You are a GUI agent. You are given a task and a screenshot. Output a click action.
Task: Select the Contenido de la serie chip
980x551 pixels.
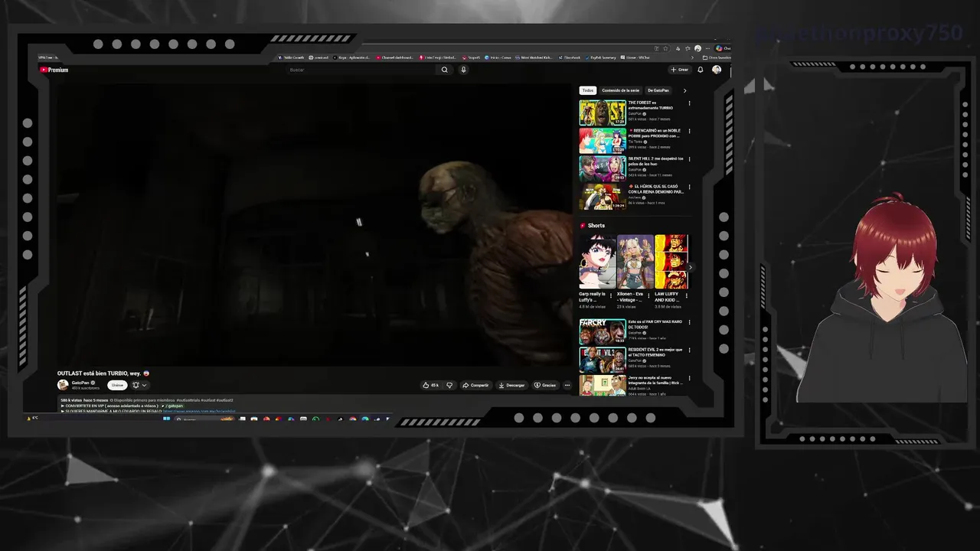point(620,90)
